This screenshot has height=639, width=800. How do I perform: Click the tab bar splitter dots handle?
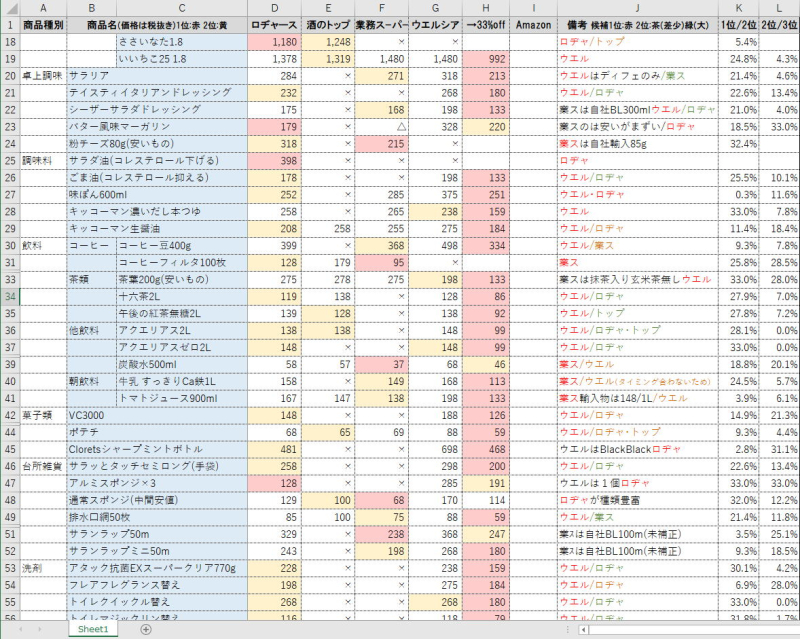click(x=568, y=630)
